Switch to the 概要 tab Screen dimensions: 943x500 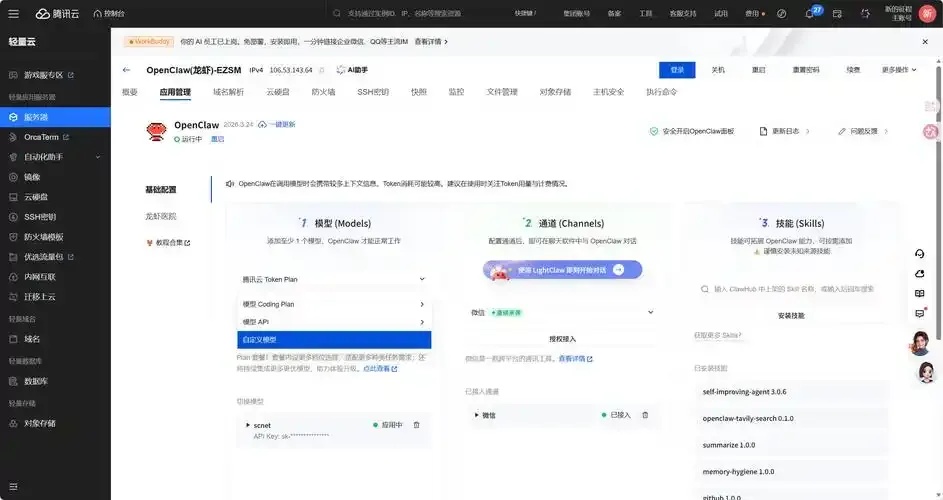click(x=130, y=92)
